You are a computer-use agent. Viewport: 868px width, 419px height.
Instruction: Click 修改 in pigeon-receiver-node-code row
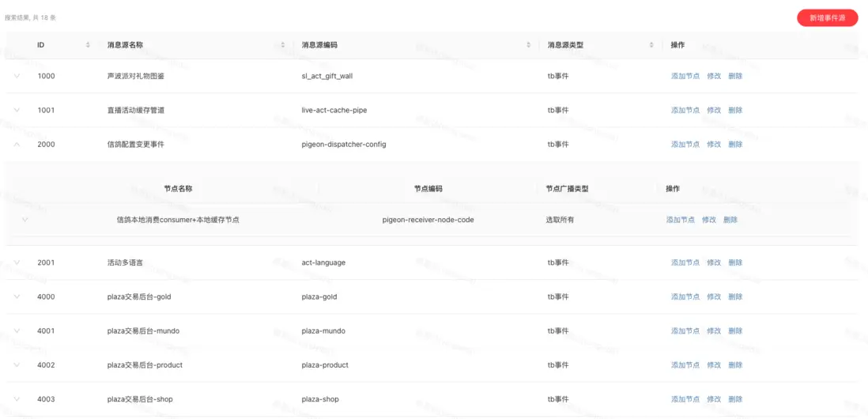pyautogui.click(x=709, y=220)
